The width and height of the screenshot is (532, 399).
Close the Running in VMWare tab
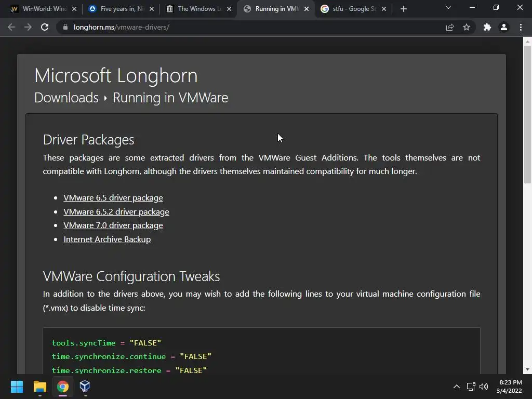(307, 9)
